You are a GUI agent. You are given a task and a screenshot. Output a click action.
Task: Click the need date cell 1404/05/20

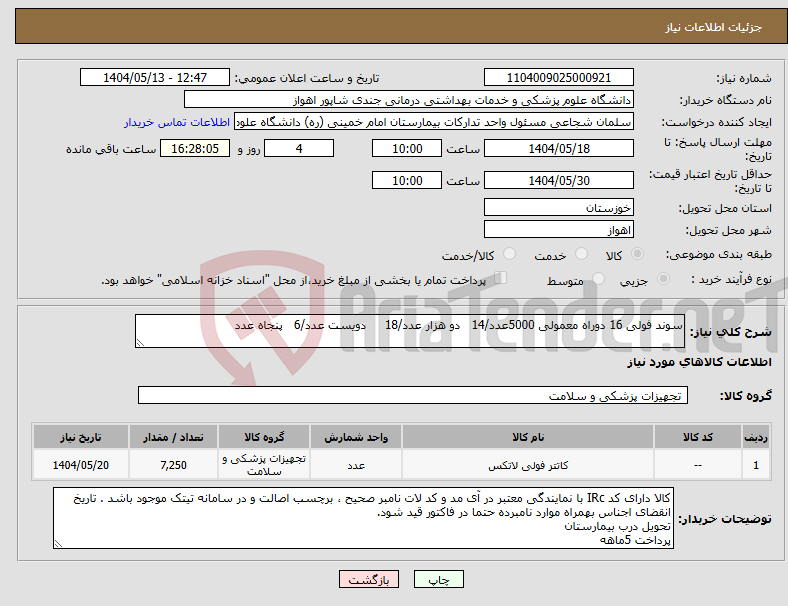[80, 465]
